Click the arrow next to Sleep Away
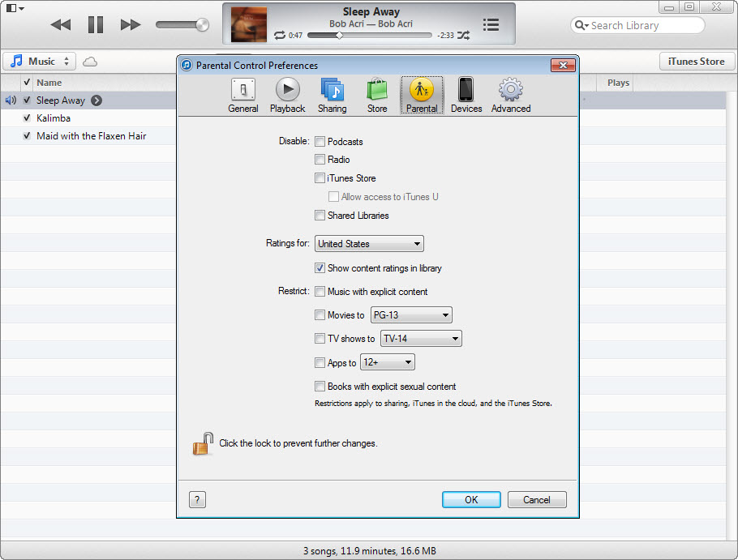Viewport: 738px width, 560px height. point(97,100)
